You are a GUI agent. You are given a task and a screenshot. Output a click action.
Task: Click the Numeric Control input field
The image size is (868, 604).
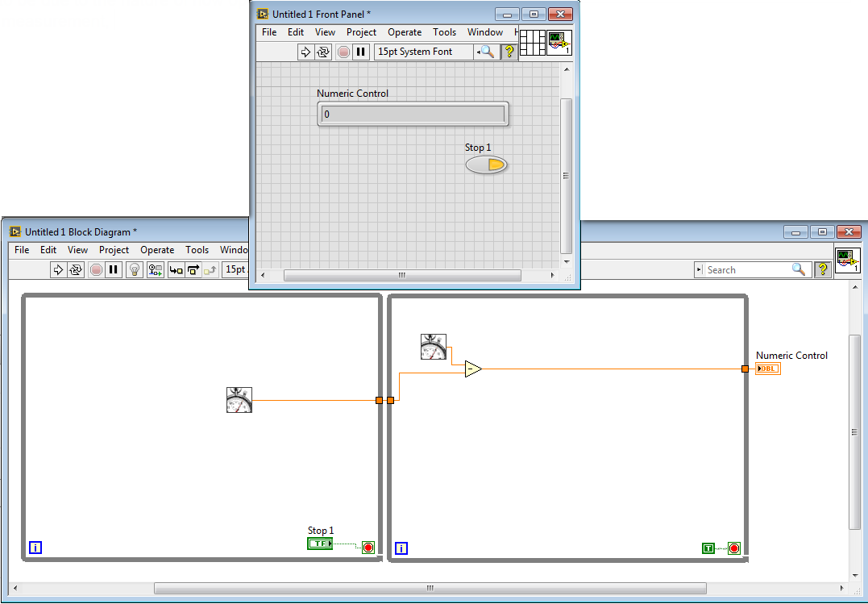click(413, 115)
